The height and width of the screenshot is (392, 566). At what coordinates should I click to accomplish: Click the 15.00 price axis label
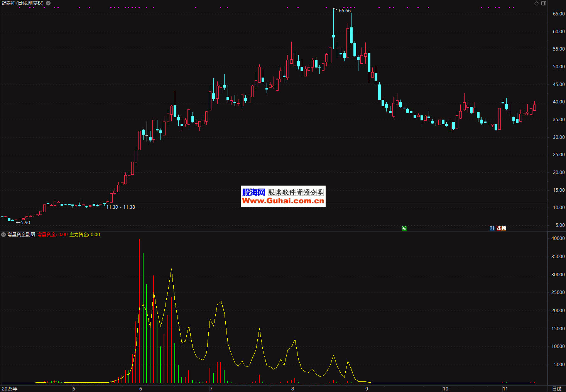tap(559, 190)
